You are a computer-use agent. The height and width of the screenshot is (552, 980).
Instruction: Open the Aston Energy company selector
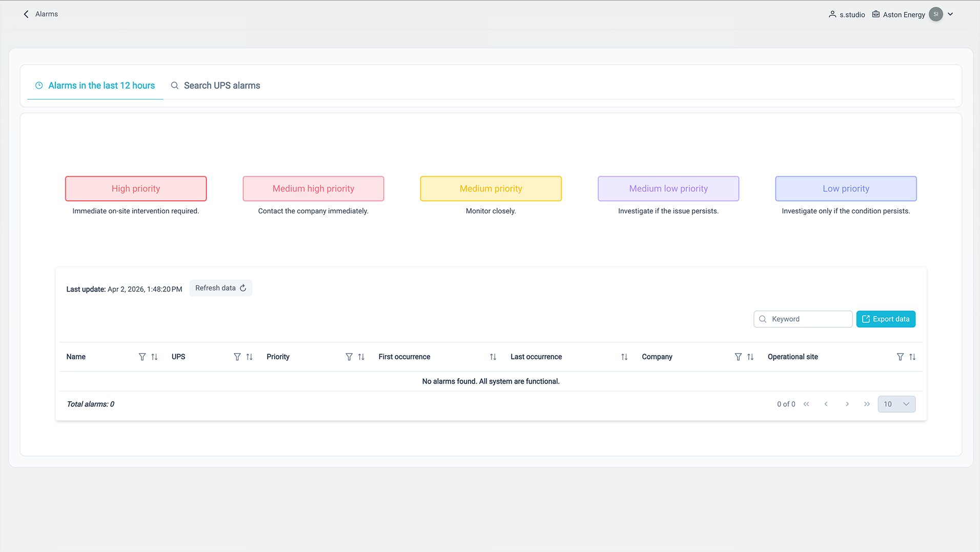899,15
